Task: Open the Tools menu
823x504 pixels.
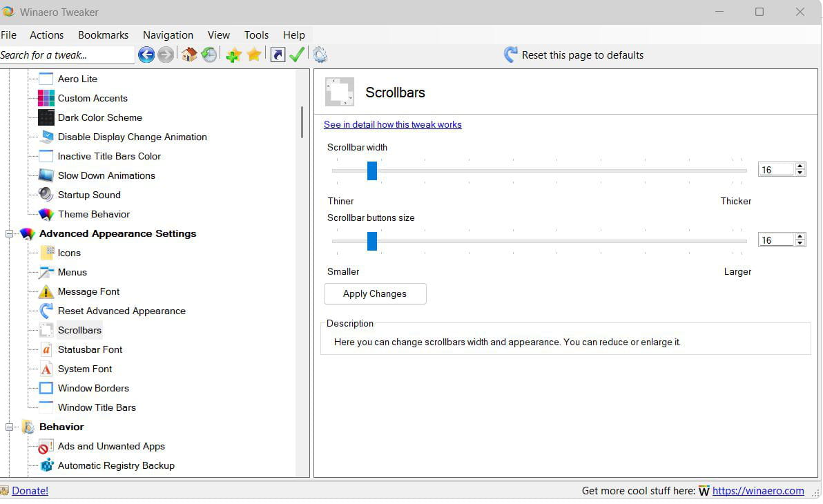Action: (256, 35)
